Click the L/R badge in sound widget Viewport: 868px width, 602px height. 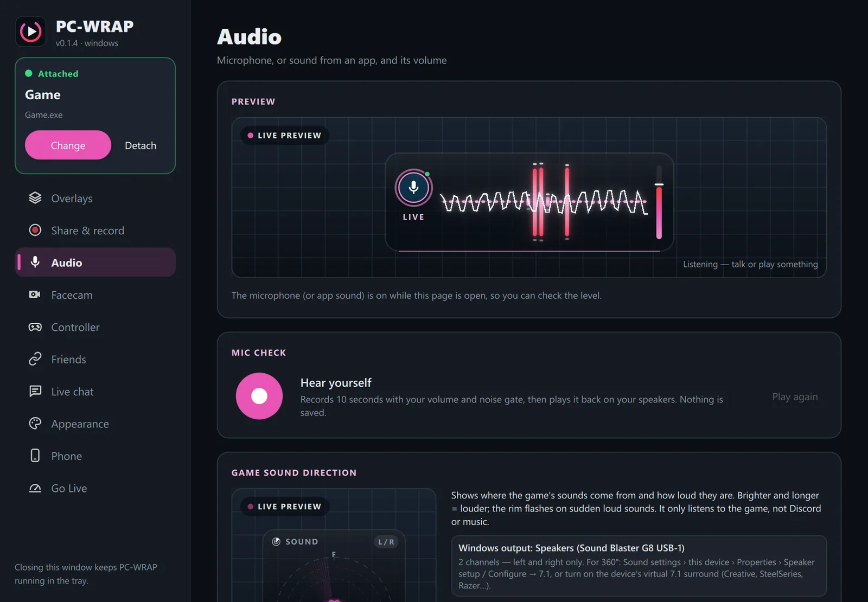(x=386, y=541)
